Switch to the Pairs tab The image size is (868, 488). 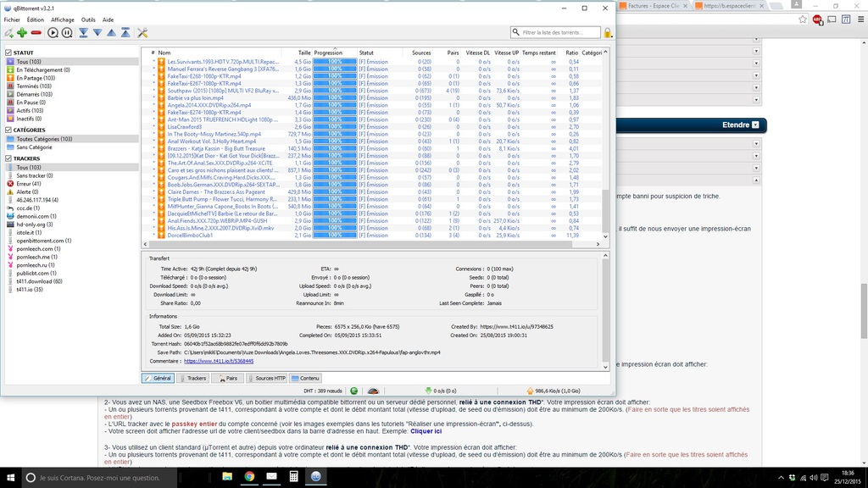click(x=227, y=378)
